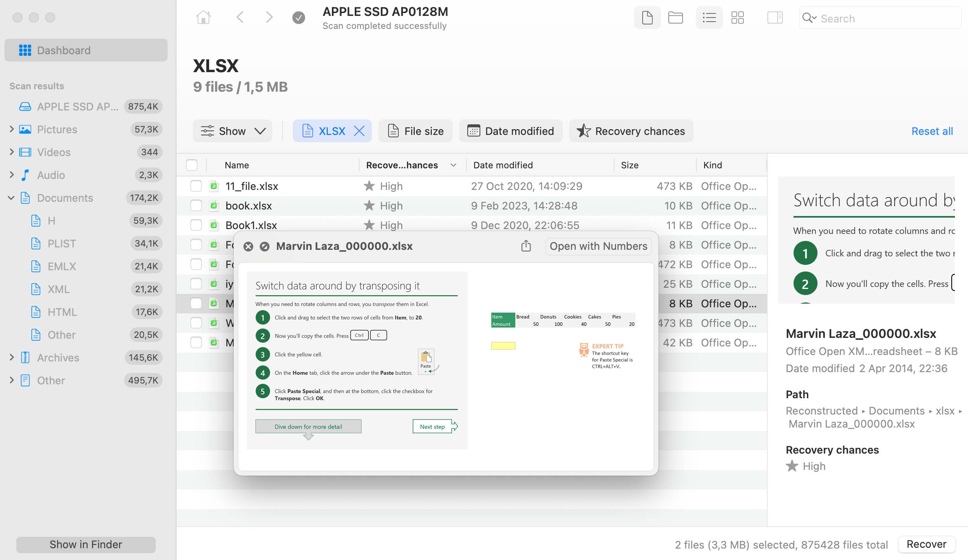Click the Search icon in toolbar
The width and height of the screenshot is (968, 560).
(x=809, y=18)
